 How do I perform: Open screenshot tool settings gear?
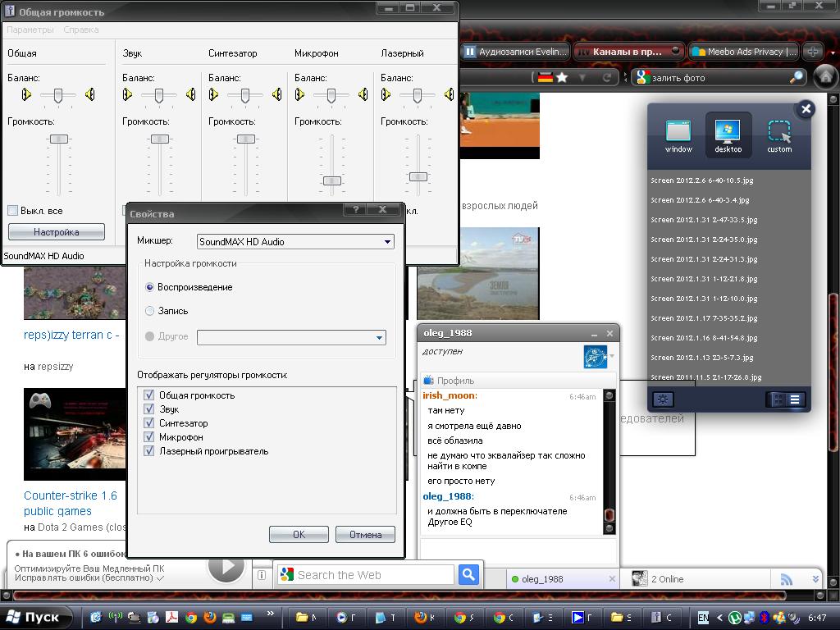663,399
